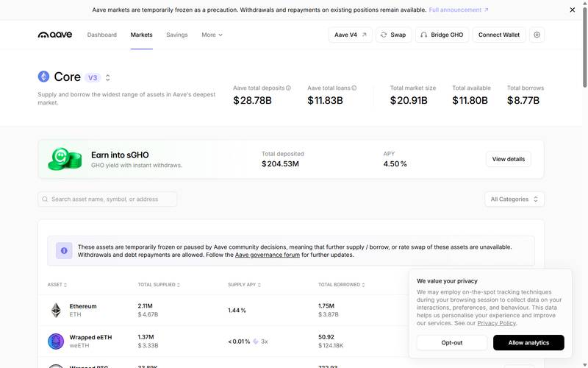Click the Swap button
The image size is (588, 368).
click(x=393, y=35)
